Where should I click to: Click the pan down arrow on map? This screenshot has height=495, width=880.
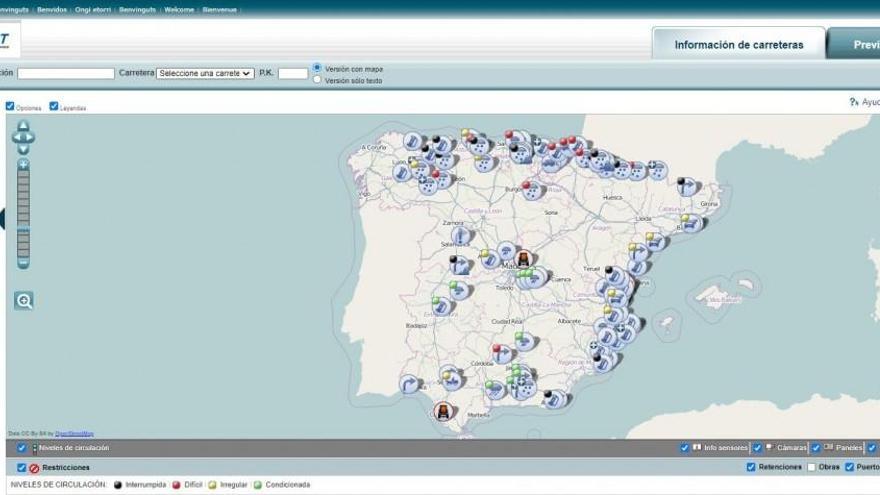click(x=23, y=149)
